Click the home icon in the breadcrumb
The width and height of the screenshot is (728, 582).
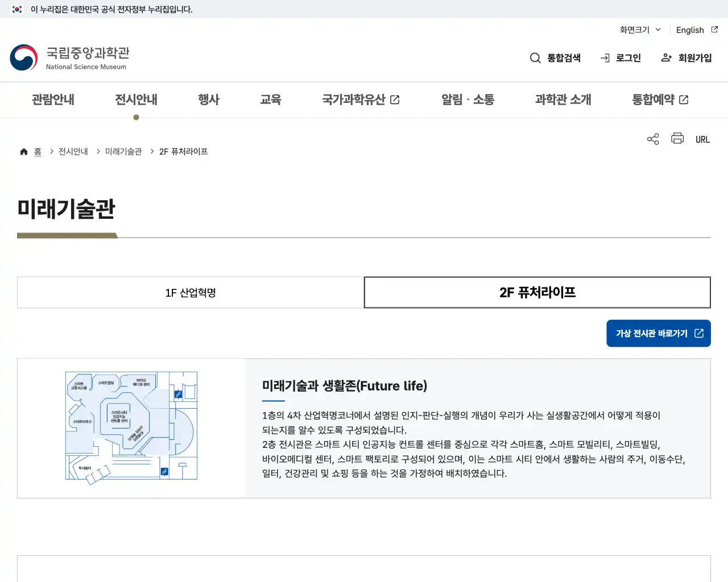tap(23, 151)
